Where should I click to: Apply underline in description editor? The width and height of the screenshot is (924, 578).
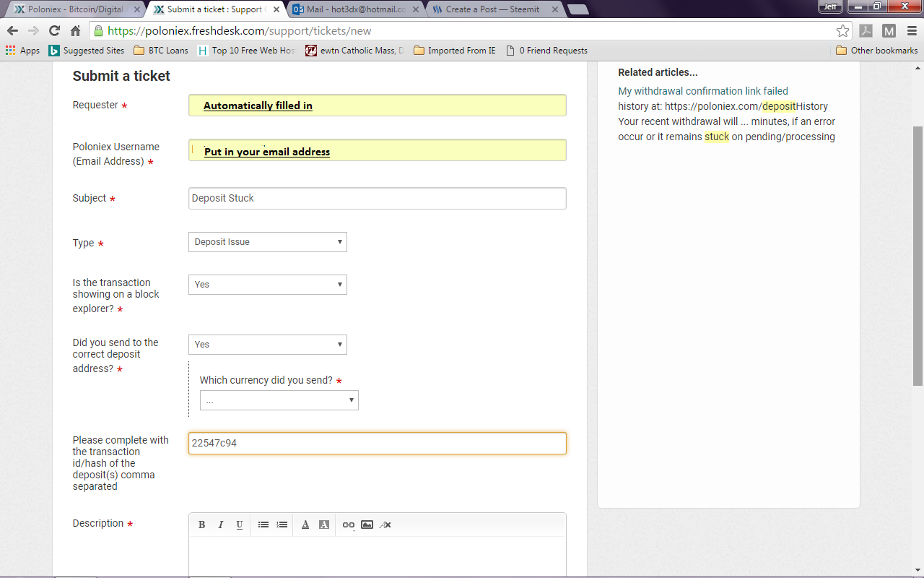(240, 525)
